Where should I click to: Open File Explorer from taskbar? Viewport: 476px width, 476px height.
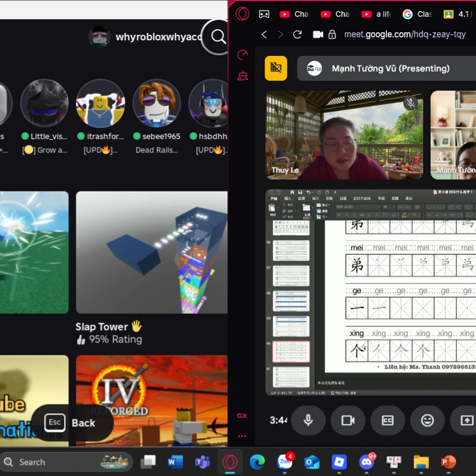point(421,462)
